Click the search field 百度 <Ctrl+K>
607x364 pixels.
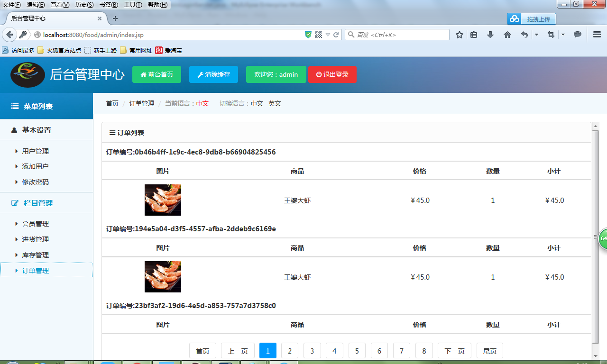click(397, 35)
